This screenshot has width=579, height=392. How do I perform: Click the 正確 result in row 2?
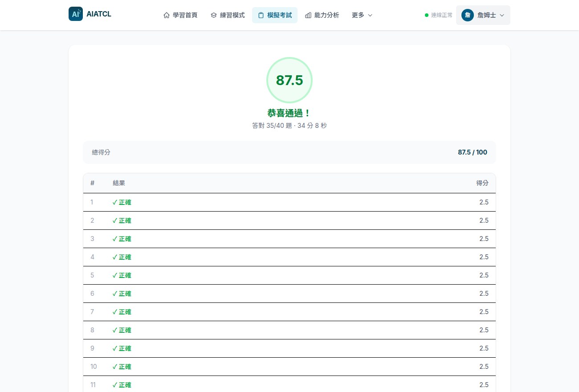point(122,220)
